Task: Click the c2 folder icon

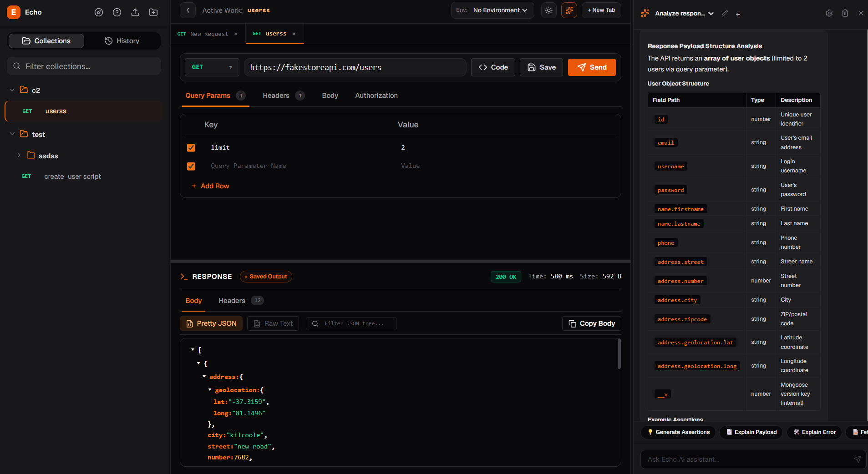Action: tap(24, 90)
